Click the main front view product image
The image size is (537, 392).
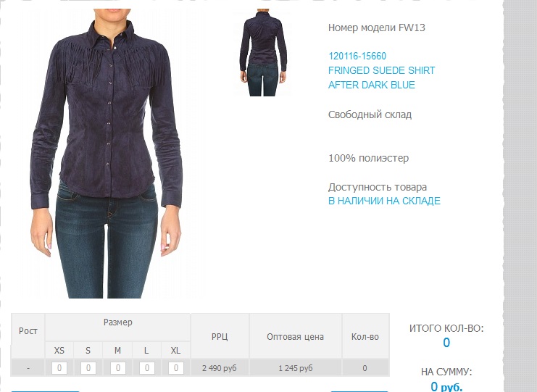tap(106, 154)
